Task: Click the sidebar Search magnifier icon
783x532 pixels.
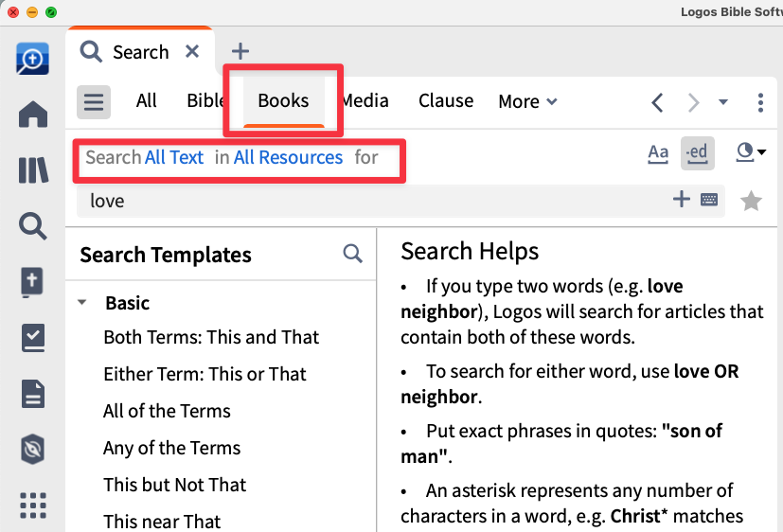Action: tap(33, 226)
